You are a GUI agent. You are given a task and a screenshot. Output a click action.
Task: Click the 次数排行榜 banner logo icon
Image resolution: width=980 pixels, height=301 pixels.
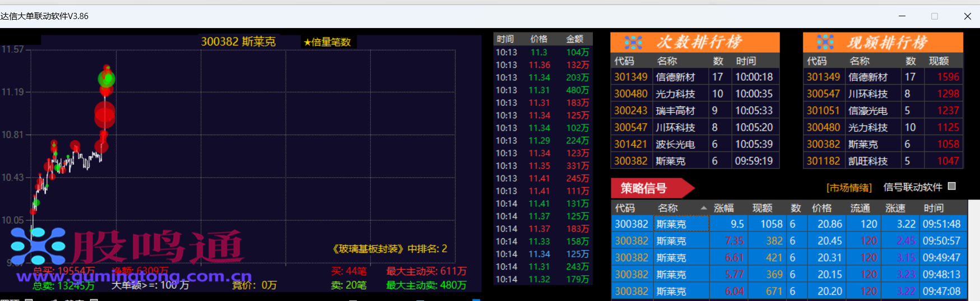pos(633,42)
